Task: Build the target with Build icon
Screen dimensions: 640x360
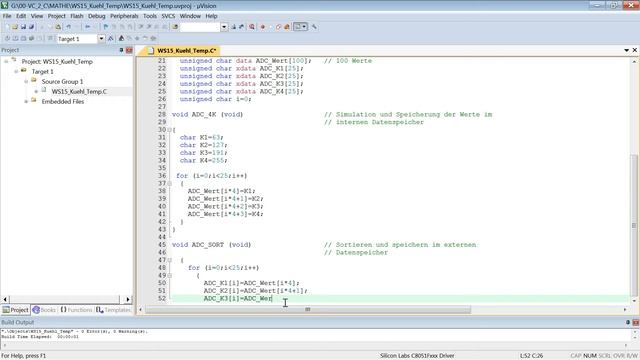Action: coord(15,38)
